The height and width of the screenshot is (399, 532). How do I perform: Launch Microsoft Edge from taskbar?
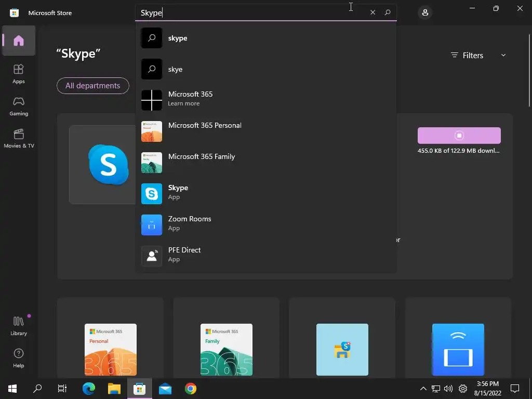tap(89, 389)
